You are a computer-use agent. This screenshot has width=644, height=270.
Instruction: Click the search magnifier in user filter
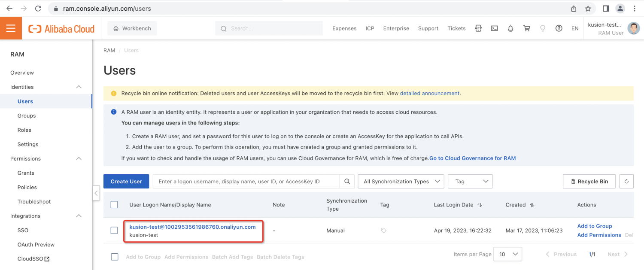347,182
